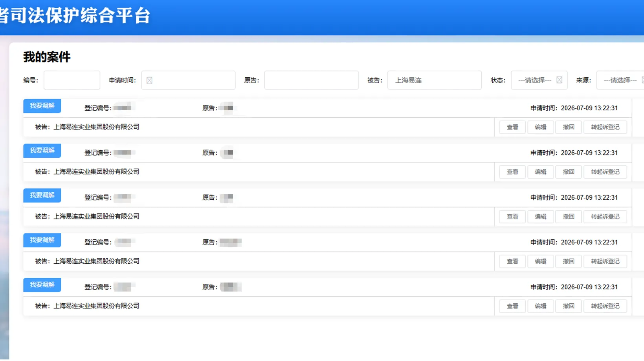Focus the 原告 filter input
Viewport: 644px width, 361px height.
click(x=311, y=80)
